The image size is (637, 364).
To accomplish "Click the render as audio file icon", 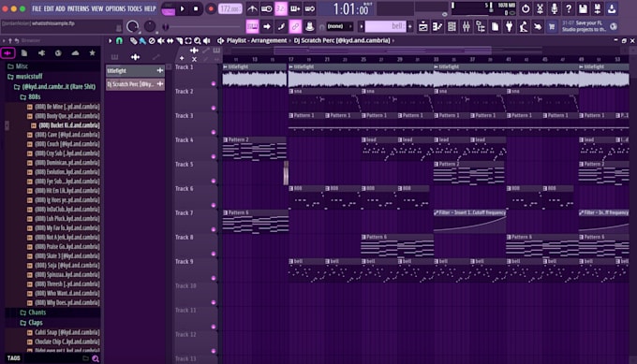I will pos(598,8).
